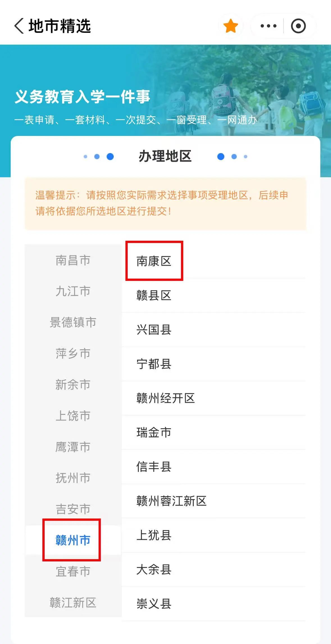Select 瑞金市 in the district list
The width and height of the screenshot is (331, 644).
(x=154, y=433)
